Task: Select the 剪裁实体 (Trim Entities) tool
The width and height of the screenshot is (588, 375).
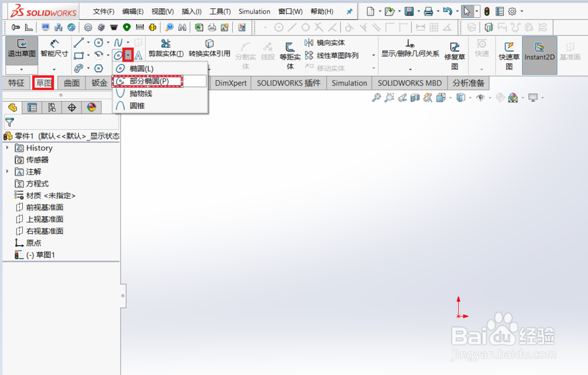Action: coord(165,47)
